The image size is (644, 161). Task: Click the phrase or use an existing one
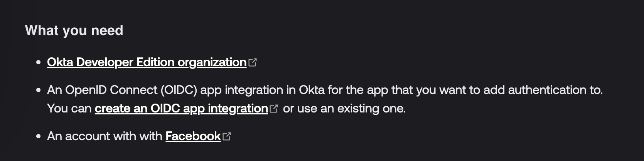pos(344,109)
